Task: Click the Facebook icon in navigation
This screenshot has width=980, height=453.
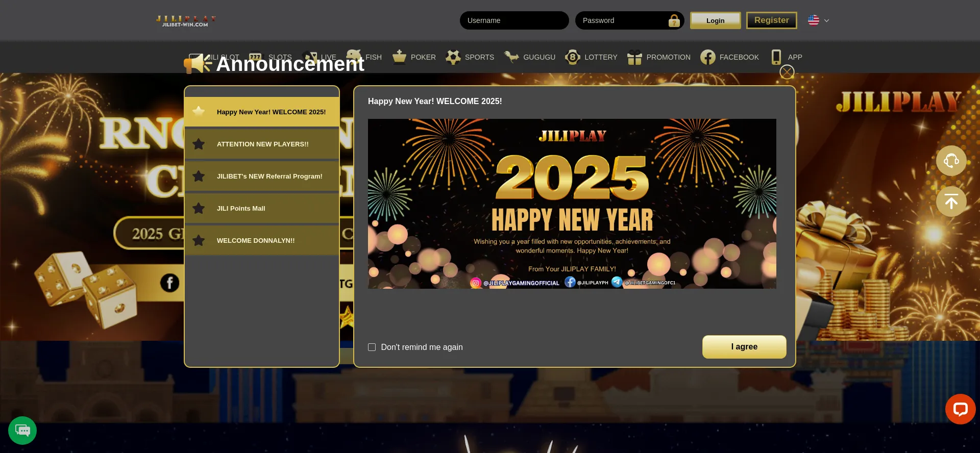Action: tap(708, 57)
